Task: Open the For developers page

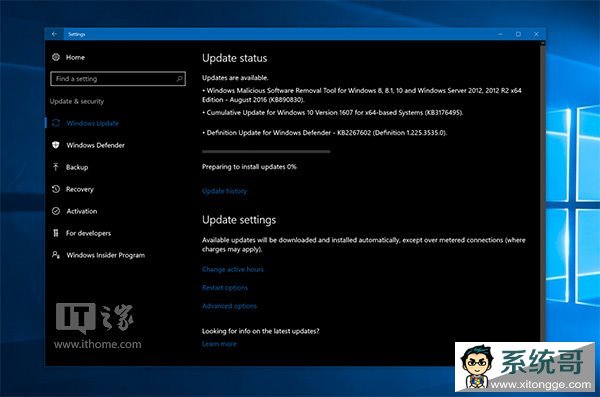Action: (88, 233)
